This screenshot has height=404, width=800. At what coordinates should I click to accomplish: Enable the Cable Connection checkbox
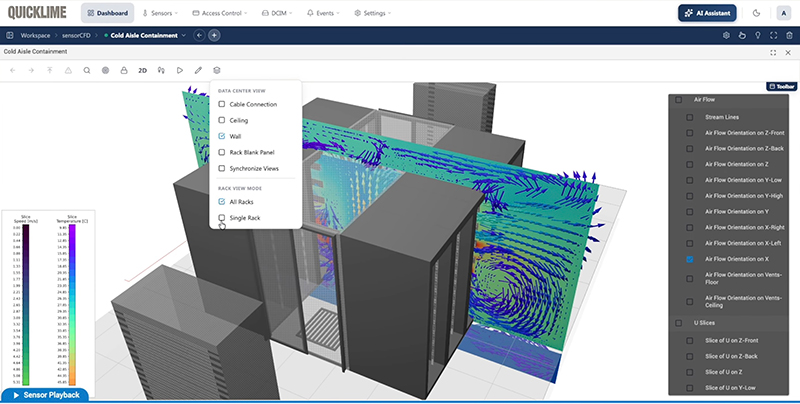(221, 104)
